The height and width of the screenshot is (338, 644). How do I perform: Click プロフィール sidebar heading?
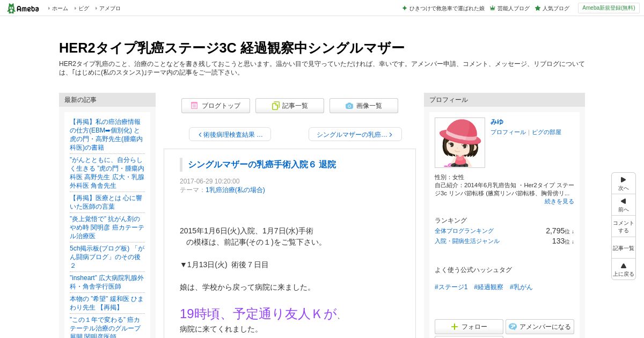point(504,100)
